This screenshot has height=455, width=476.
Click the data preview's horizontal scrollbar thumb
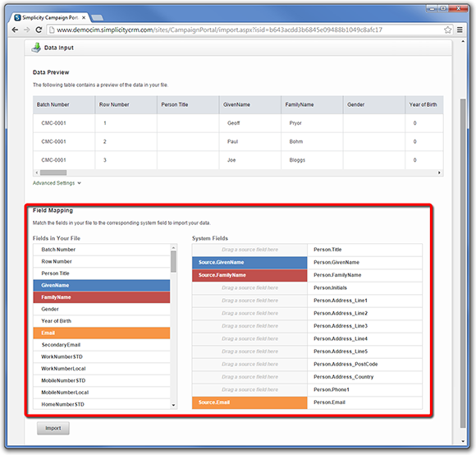pos(53,172)
